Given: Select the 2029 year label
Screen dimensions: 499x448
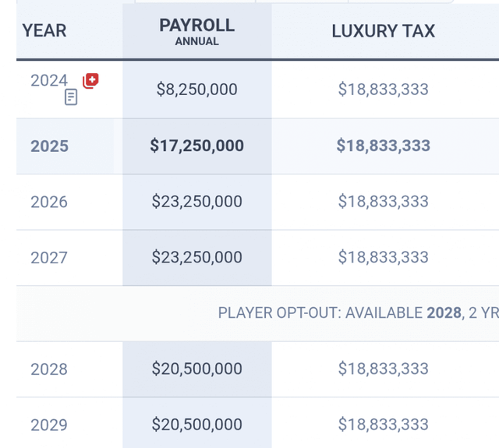Looking at the screenshot, I should (49, 425).
